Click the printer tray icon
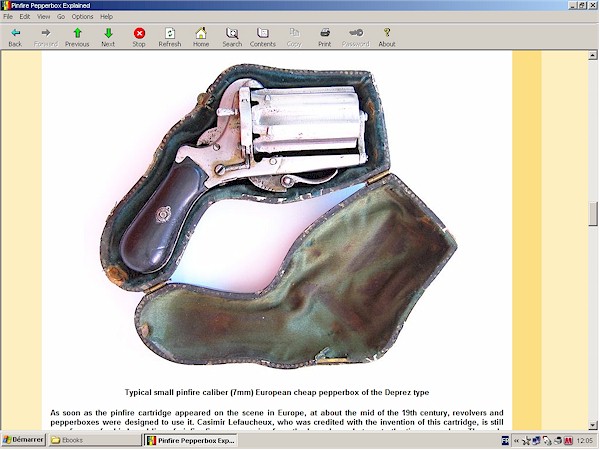Screen dimensions: 600x450 point(558,441)
